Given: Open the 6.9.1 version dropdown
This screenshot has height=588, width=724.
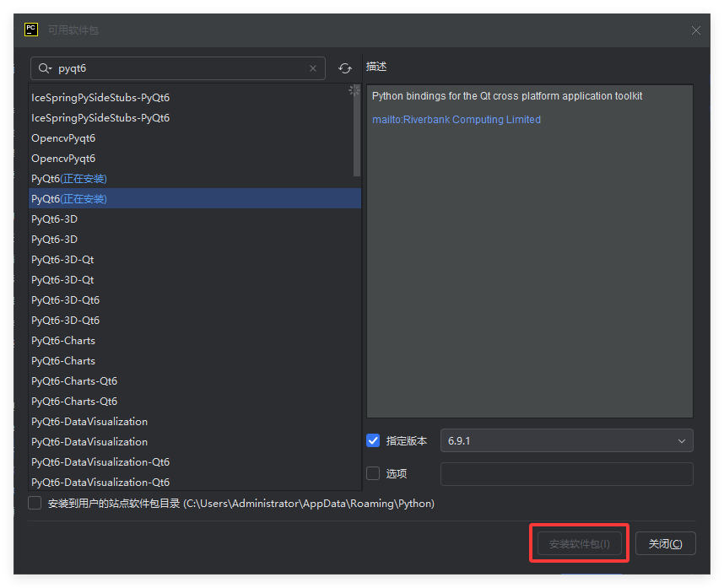Looking at the screenshot, I should pos(566,440).
